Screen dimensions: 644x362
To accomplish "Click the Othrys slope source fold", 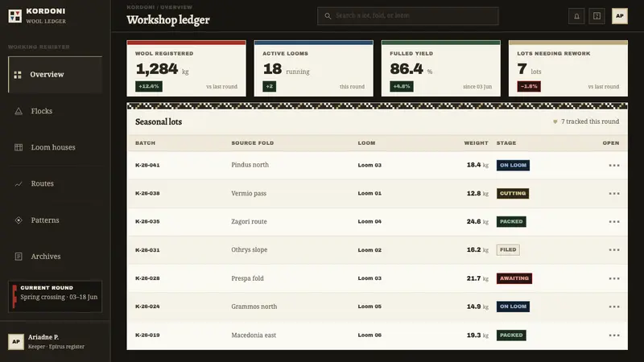I will pos(250,250).
